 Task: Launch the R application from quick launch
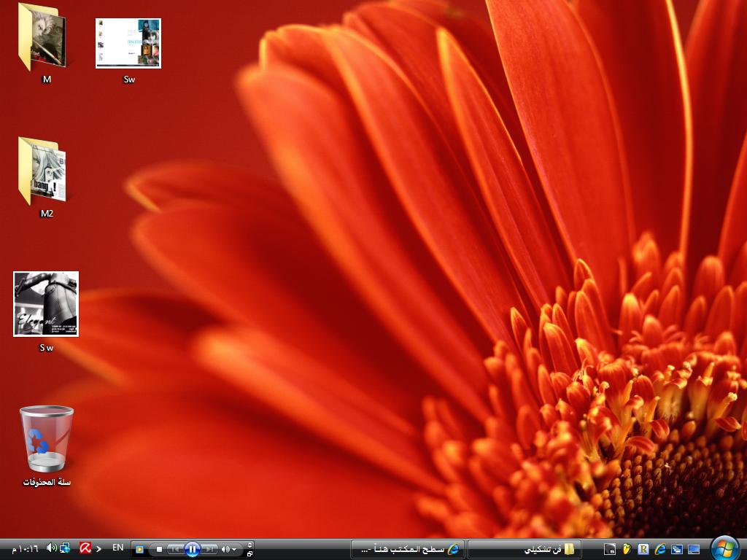(643, 549)
